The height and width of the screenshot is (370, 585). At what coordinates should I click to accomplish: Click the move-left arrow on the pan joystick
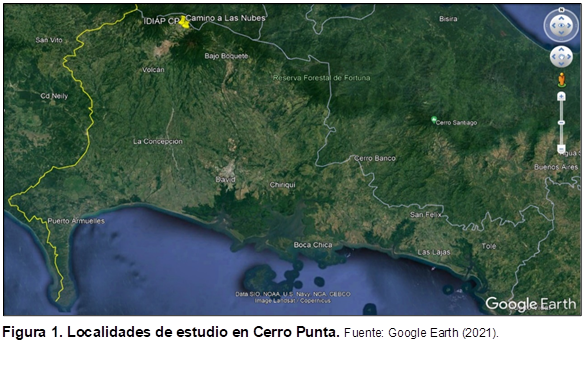point(554,57)
